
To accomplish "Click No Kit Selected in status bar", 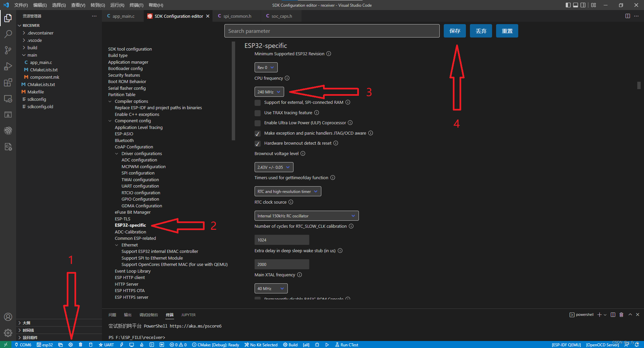I will (261, 345).
